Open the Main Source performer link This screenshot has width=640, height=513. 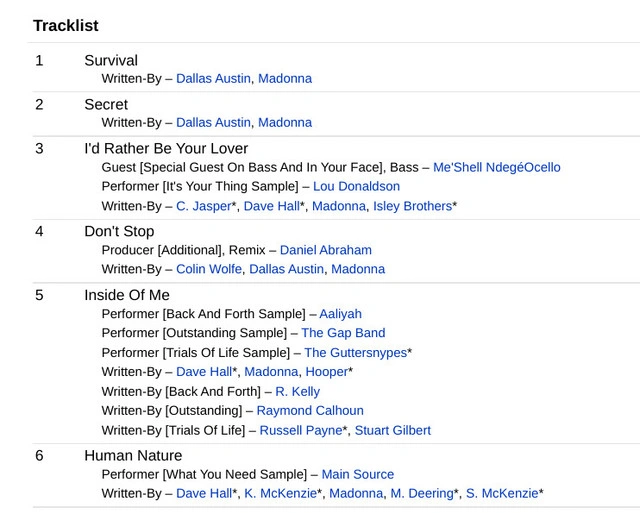point(357,474)
